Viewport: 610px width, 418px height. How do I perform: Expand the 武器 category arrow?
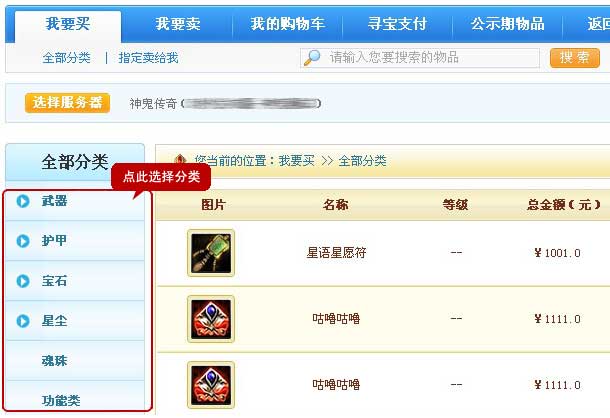tap(23, 201)
